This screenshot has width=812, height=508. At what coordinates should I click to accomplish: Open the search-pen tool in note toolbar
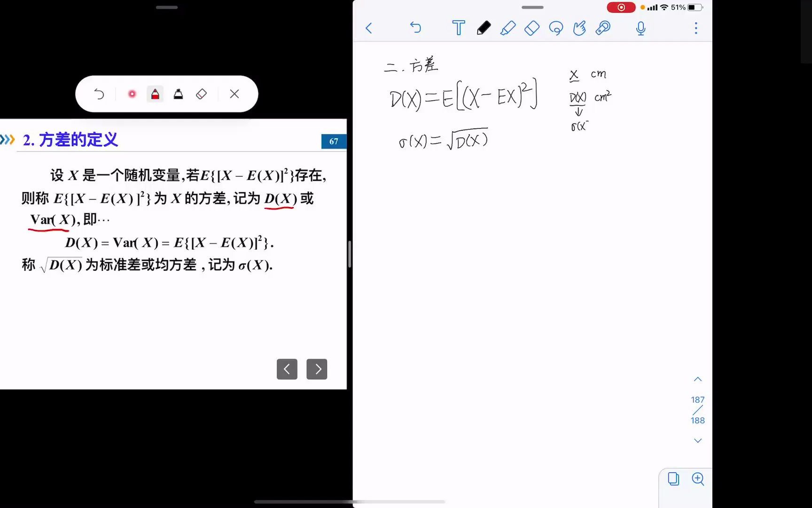point(603,28)
